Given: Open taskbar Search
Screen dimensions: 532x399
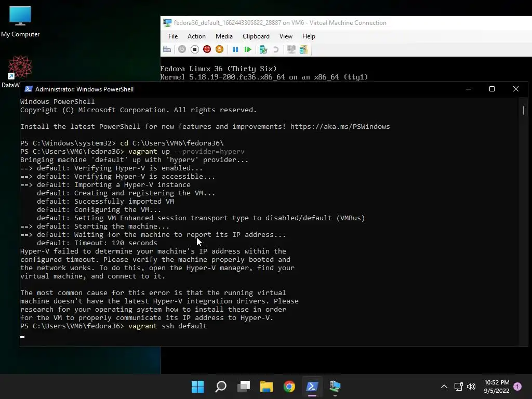Looking at the screenshot, I should tap(220, 387).
